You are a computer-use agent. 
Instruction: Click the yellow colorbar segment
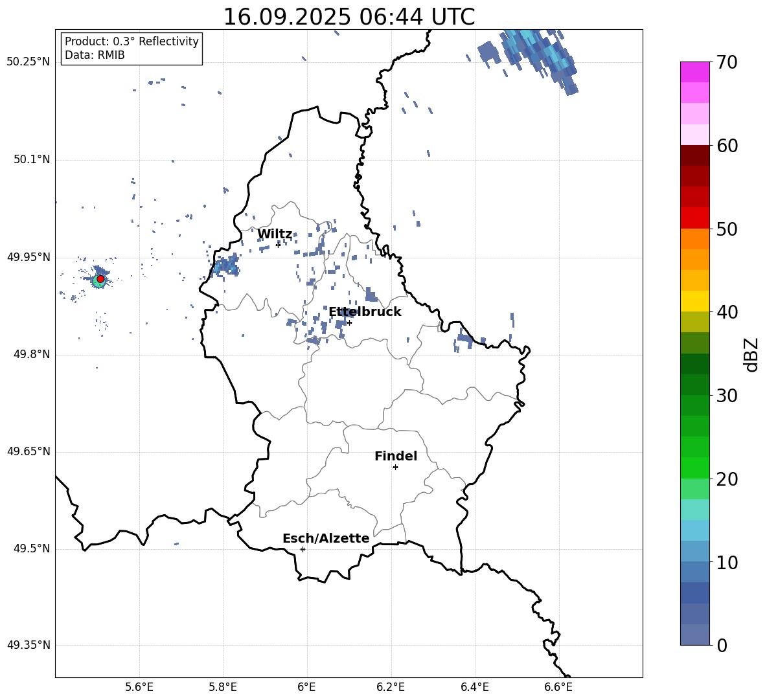tap(695, 301)
